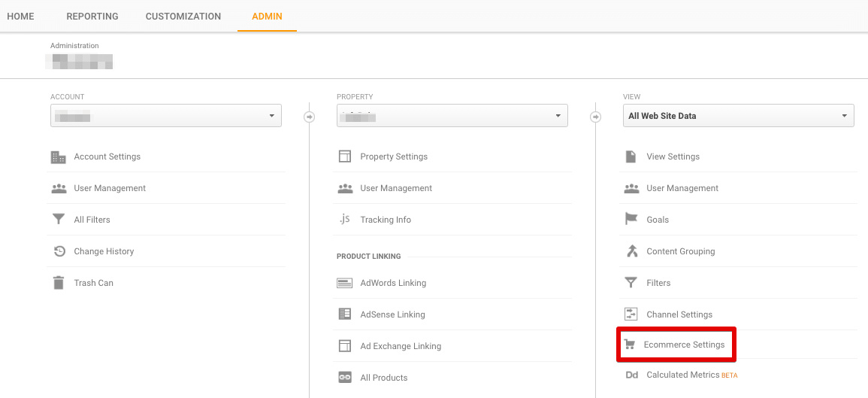
Task: Click the Content Grouping figure icon
Action: 631,251
